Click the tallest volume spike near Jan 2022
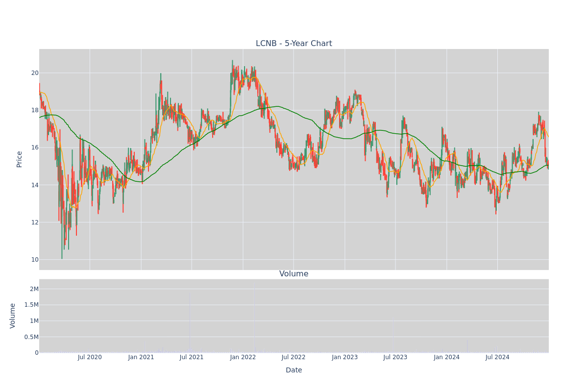This screenshot has height=392, width=588. [254, 318]
